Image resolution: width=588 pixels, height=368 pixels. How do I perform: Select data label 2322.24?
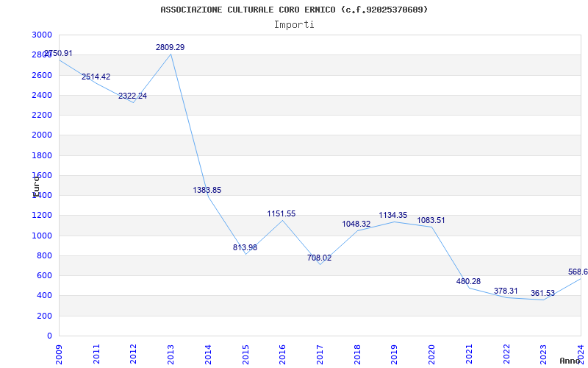pos(133,96)
